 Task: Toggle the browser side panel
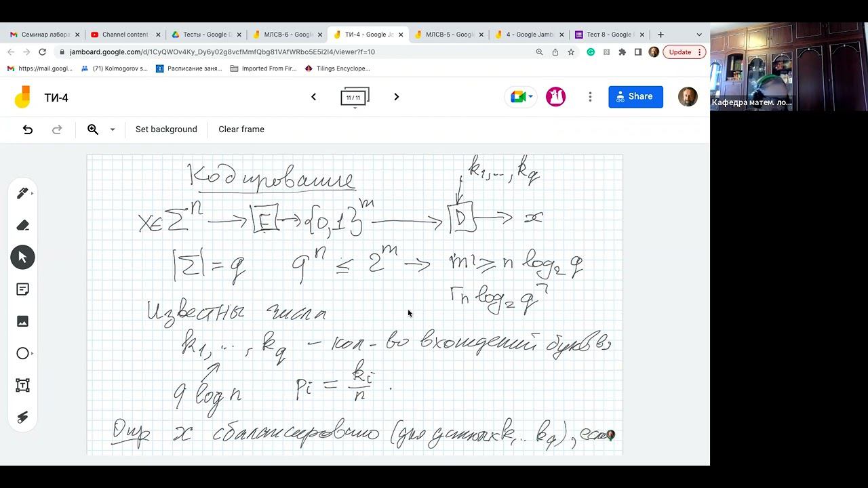[x=638, y=52]
